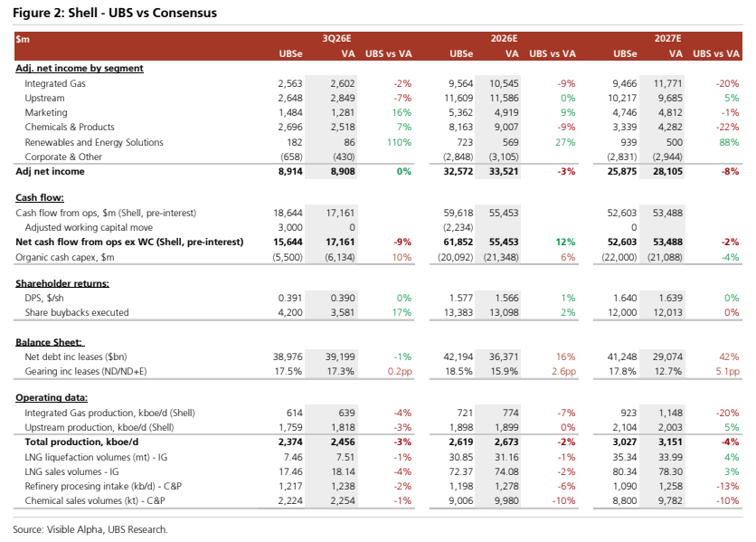Select the net cash flow value "61,852"
Screen dimensions: 756x542
pos(458,242)
